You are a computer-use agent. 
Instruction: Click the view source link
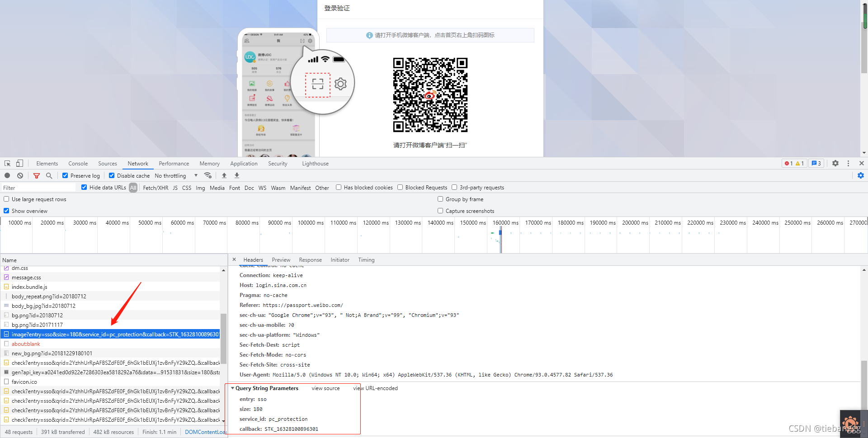(325, 388)
